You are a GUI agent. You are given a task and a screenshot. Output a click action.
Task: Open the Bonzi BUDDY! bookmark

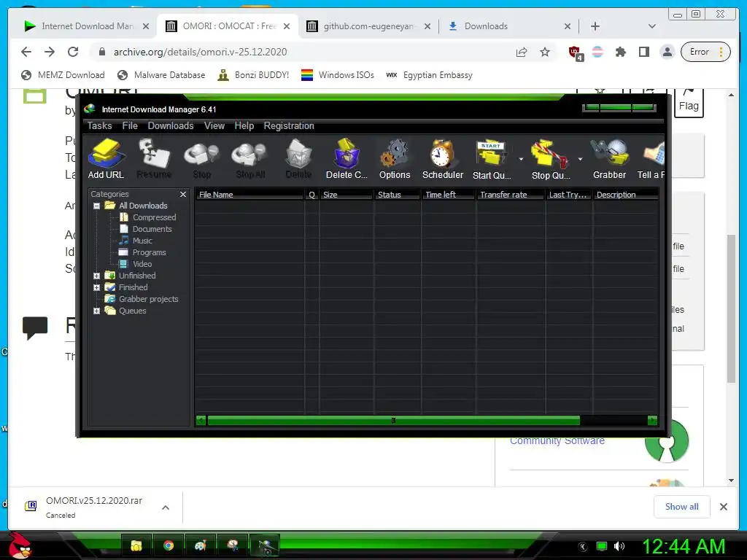[x=253, y=75]
